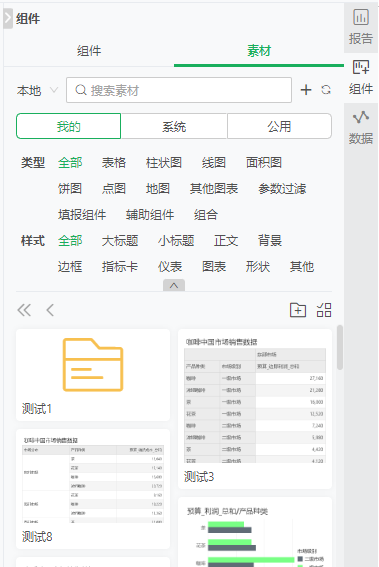Image resolution: width=379 pixels, height=567 pixels.
Task: Select style filter 边框
Action: 70,267
